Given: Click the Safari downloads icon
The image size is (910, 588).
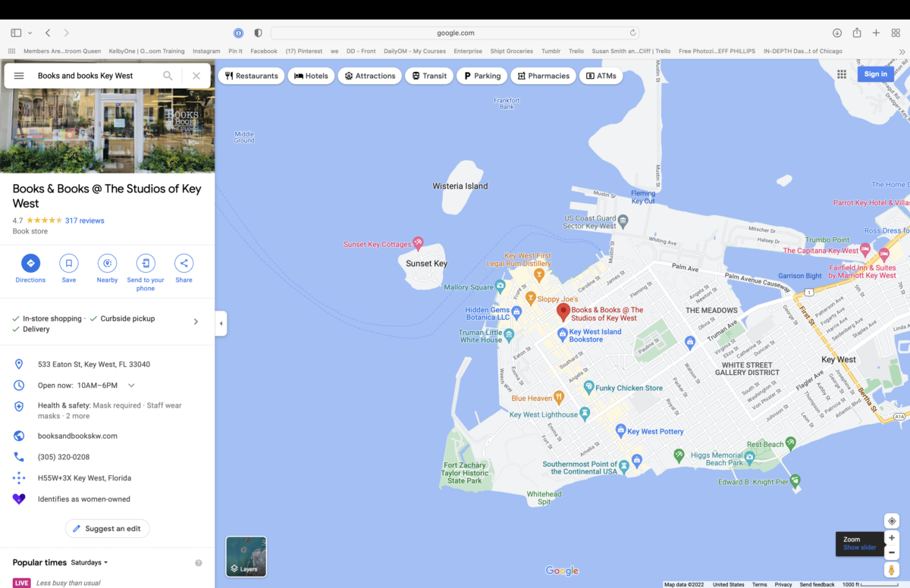Looking at the screenshot, I should coord(837,33).
